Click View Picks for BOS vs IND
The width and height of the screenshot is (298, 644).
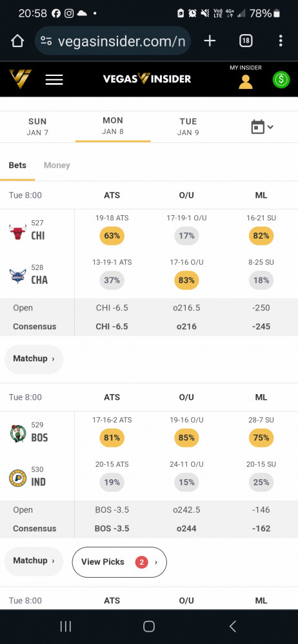[119, 562]
